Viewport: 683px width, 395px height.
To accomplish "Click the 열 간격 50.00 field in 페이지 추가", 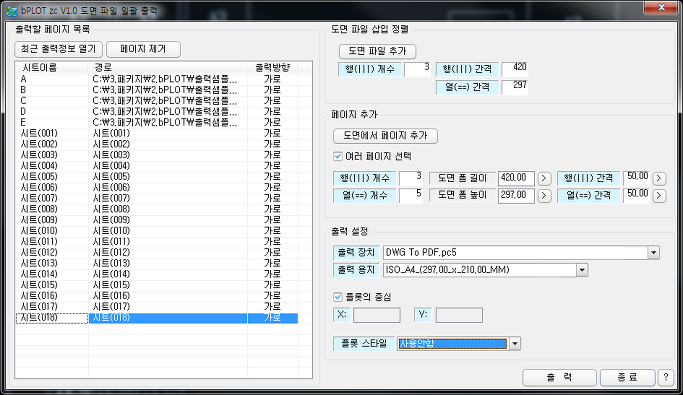I will (x=636, y=196).
